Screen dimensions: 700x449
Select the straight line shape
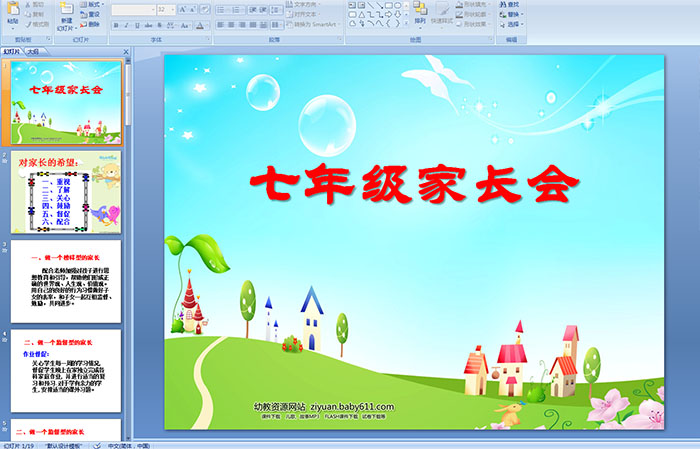371,5
